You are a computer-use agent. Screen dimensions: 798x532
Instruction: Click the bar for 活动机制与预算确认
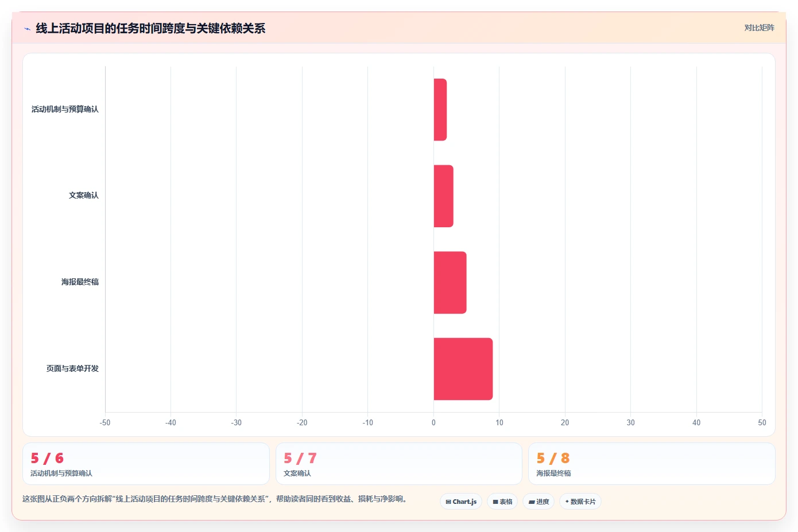click(x=440, y=110)
